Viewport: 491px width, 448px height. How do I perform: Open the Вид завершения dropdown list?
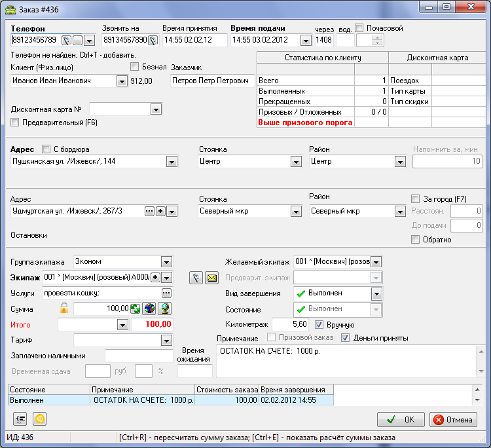tap(376, 293)
